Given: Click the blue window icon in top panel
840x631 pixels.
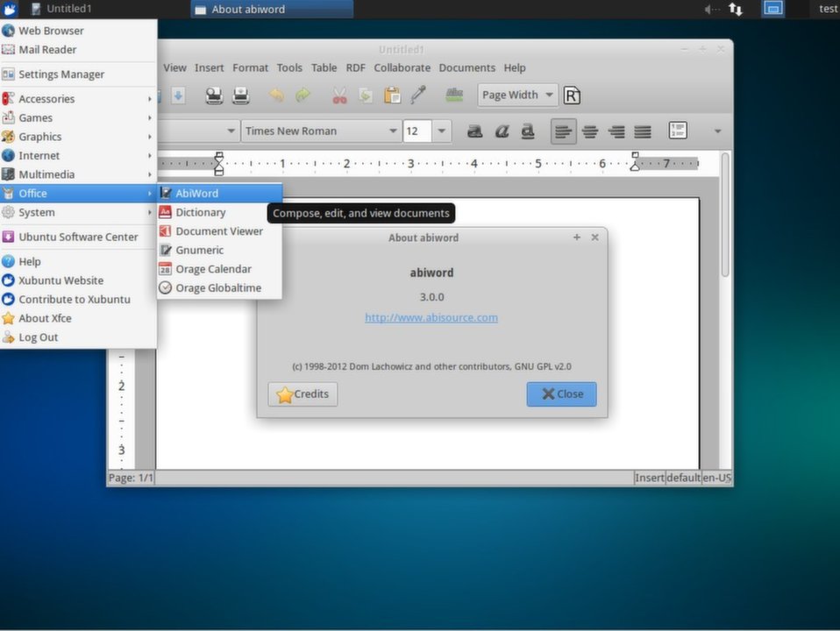Looking at the screenshot, I should [773, 9].
